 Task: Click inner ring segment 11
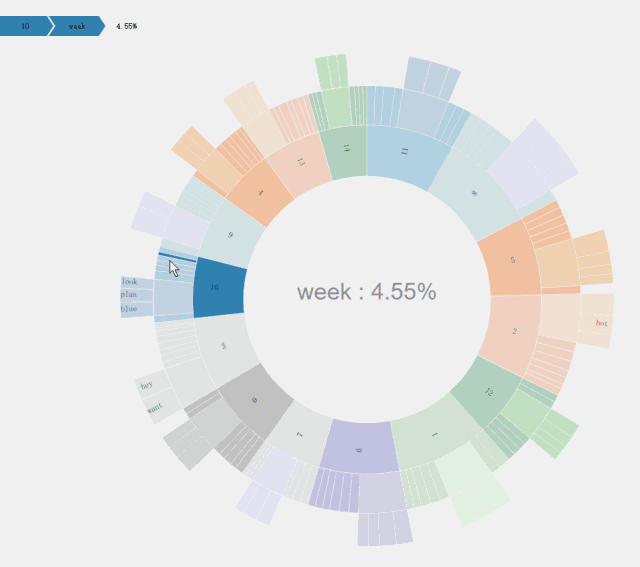tap(404, 153)
